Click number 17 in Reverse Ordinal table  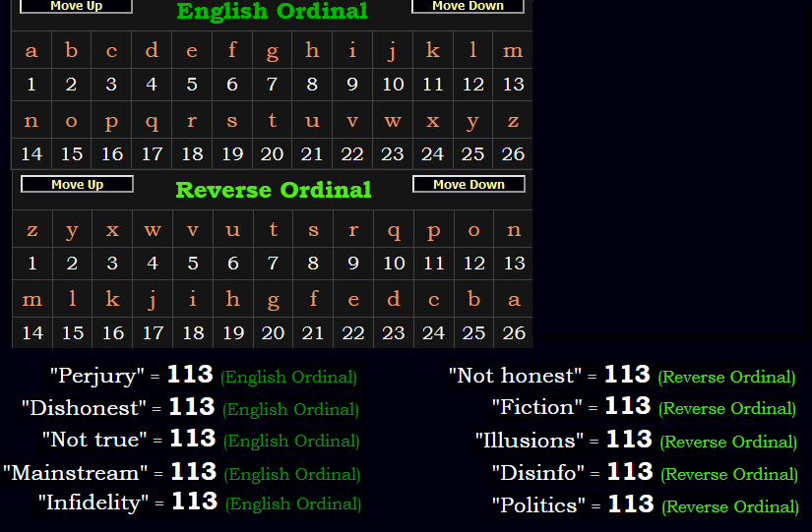click(153, 332)
